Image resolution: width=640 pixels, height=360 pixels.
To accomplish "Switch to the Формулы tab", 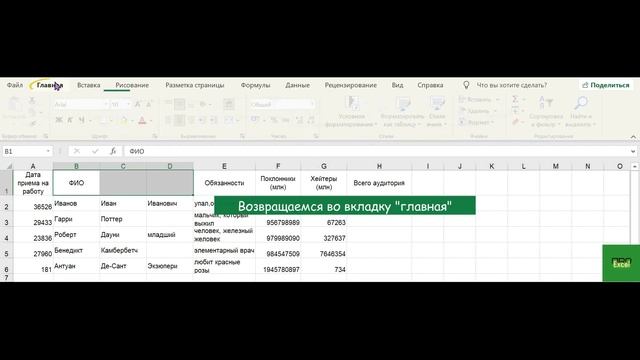I will click(x=256, y=85).
